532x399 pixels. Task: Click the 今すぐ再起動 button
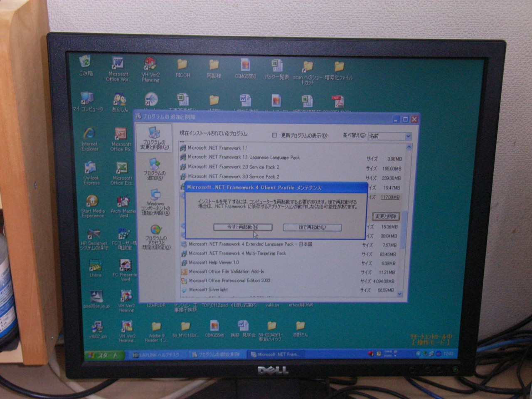[243, 227]
